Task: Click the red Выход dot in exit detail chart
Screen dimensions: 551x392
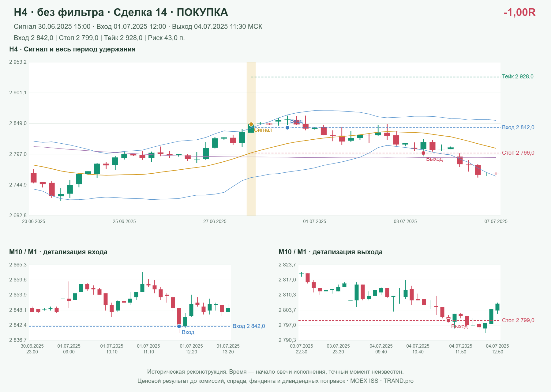Action: 448,321
